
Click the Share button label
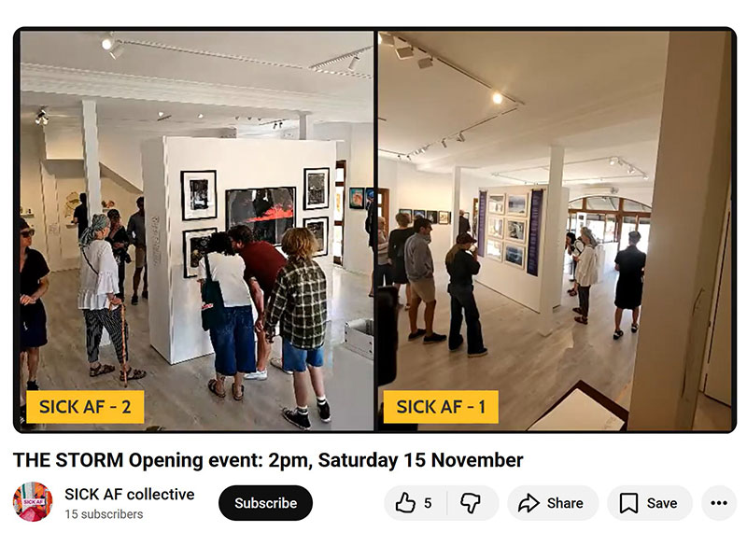565,503
